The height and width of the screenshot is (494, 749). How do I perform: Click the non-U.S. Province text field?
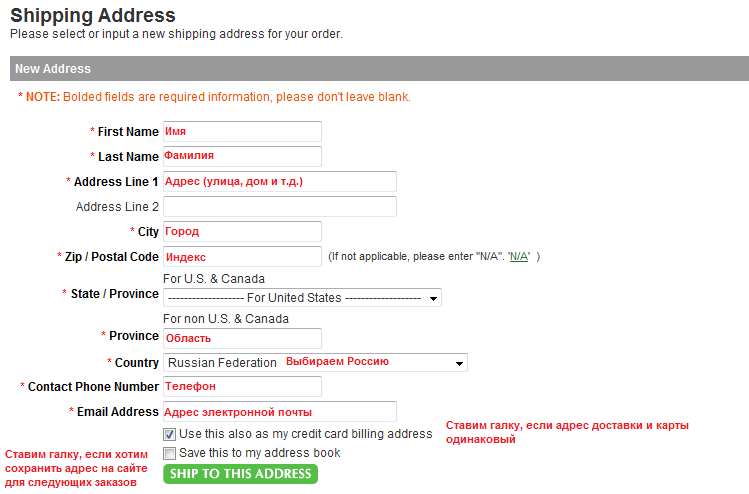click(241, 338)
